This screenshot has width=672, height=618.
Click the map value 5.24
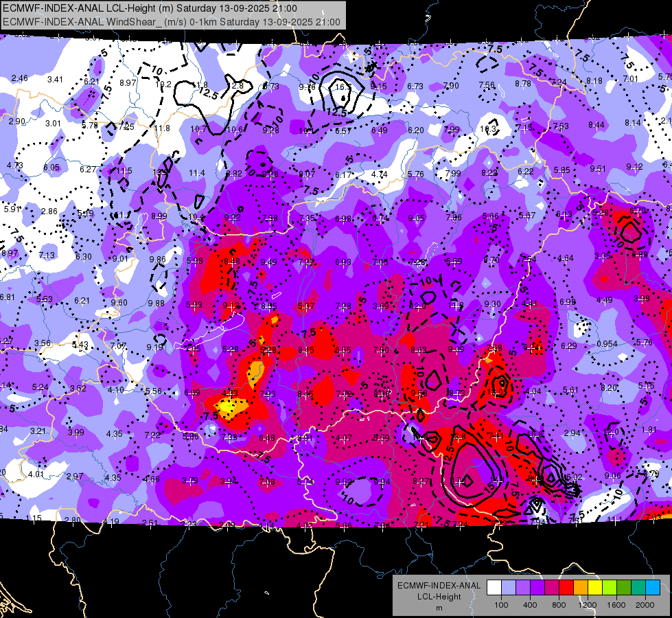pyautogui.click(x=40, y=387)
